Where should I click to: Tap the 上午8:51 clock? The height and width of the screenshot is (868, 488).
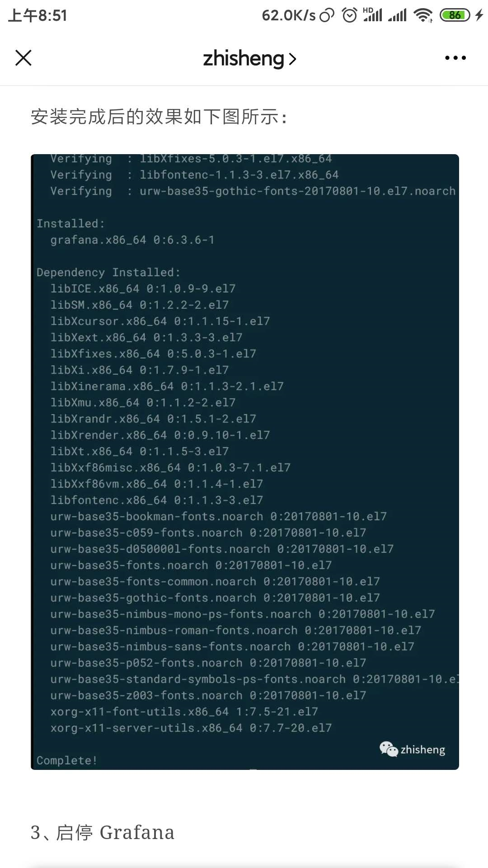(x=38, y=16)
